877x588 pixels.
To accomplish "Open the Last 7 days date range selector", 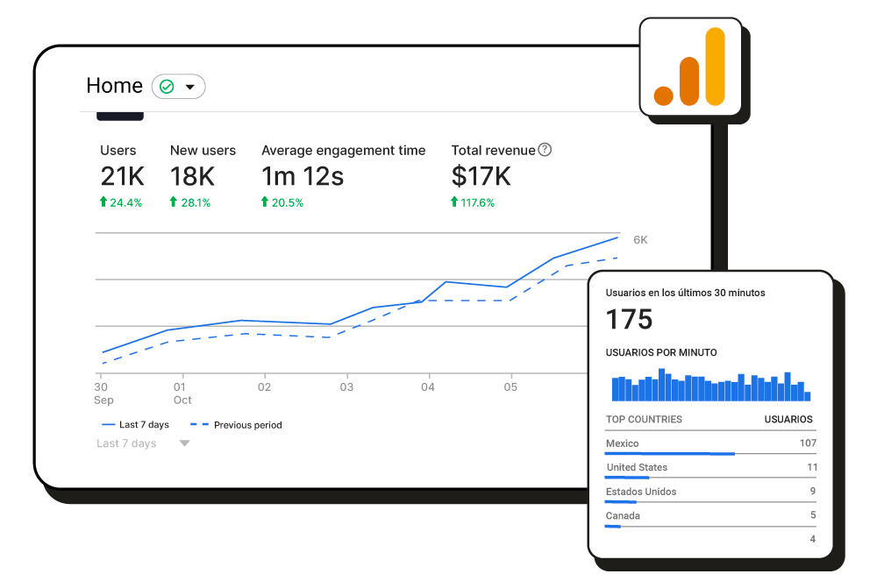I will coord(125,443).
